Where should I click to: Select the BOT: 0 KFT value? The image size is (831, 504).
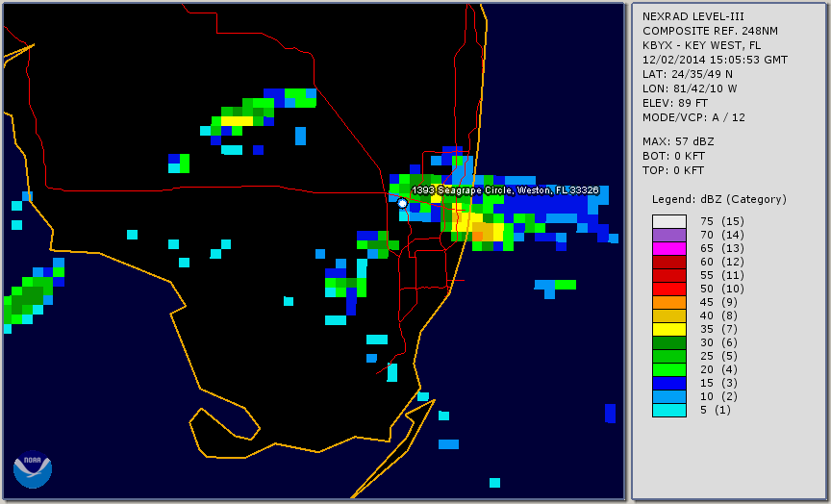pos(673,156)
